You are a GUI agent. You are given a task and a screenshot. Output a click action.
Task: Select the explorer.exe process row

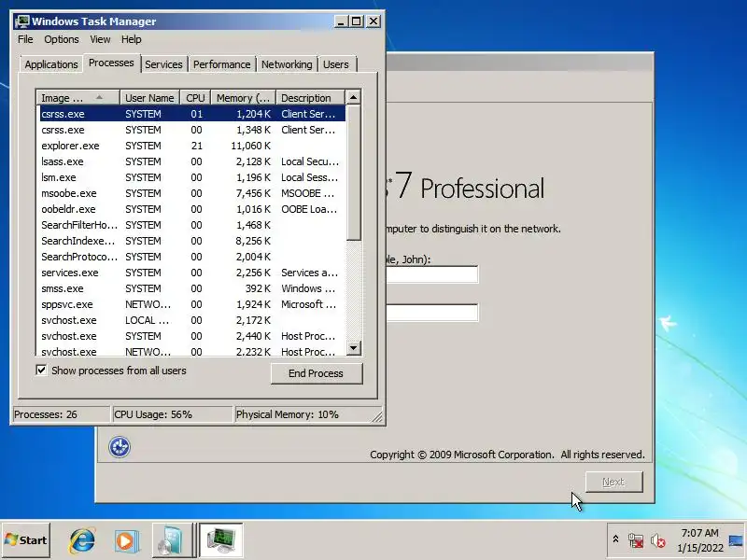pyautogui.click(x=192, y=146)
